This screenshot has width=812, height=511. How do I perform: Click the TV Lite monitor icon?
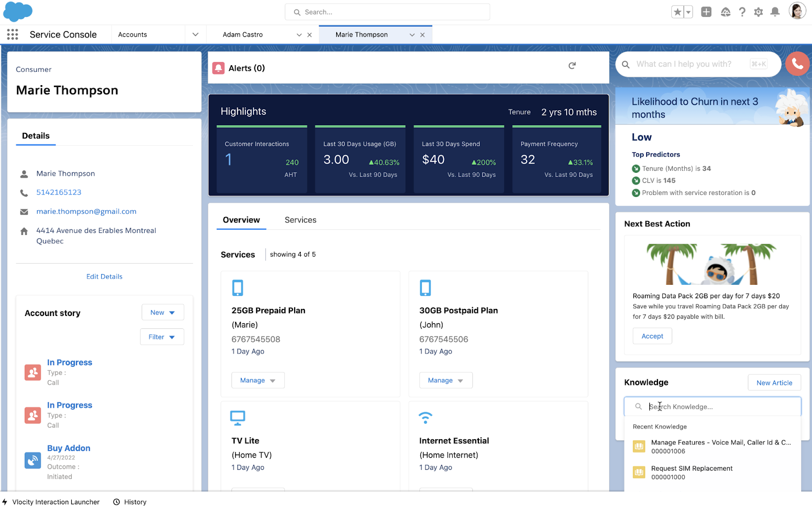pos(238,418)
